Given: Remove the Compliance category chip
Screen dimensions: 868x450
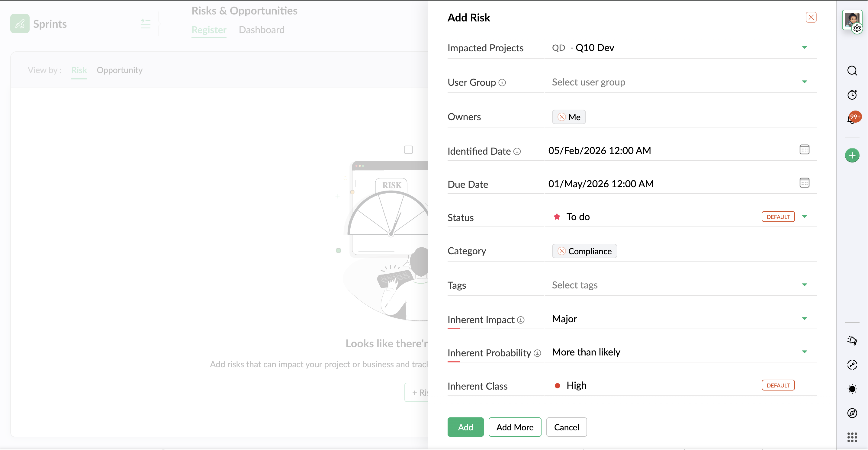Looking at the screenshot, I should [561, 251].
